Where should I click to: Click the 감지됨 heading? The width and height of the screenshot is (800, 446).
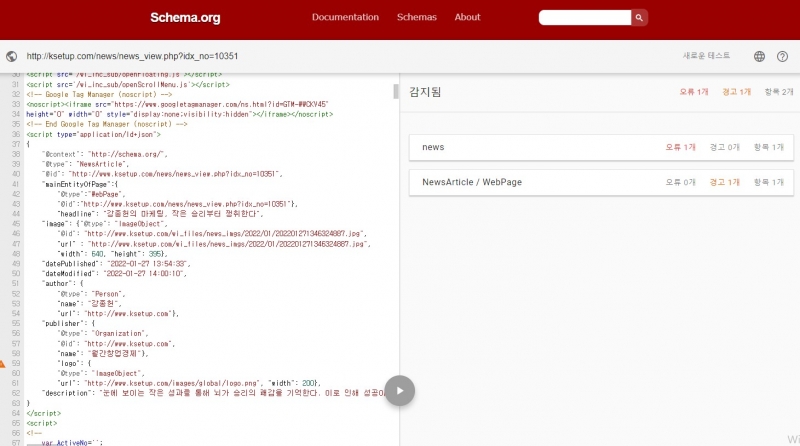tap(425, 92)
